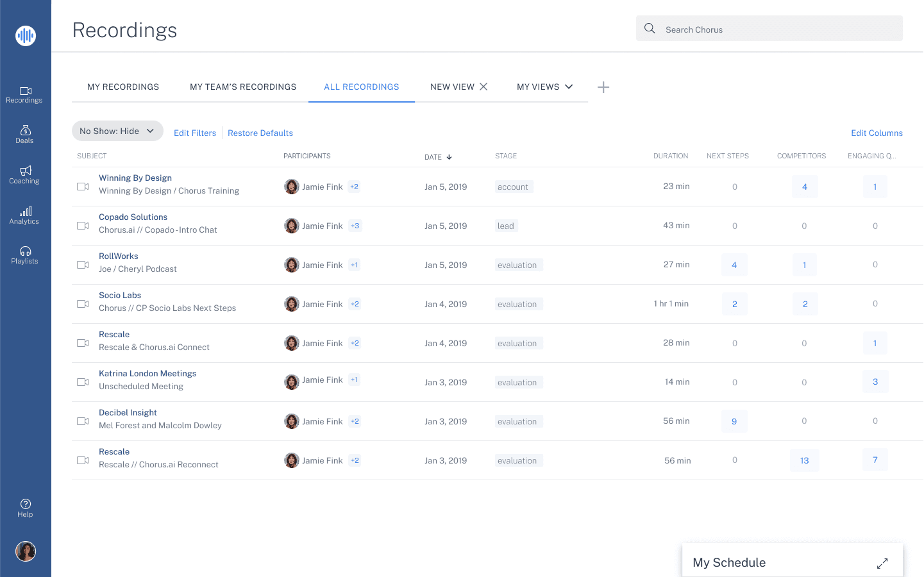Image resolution: width=924 pixels, height=577 pixels.
Task: Click the My Schedule panel title
Action: tap(729, 562)
